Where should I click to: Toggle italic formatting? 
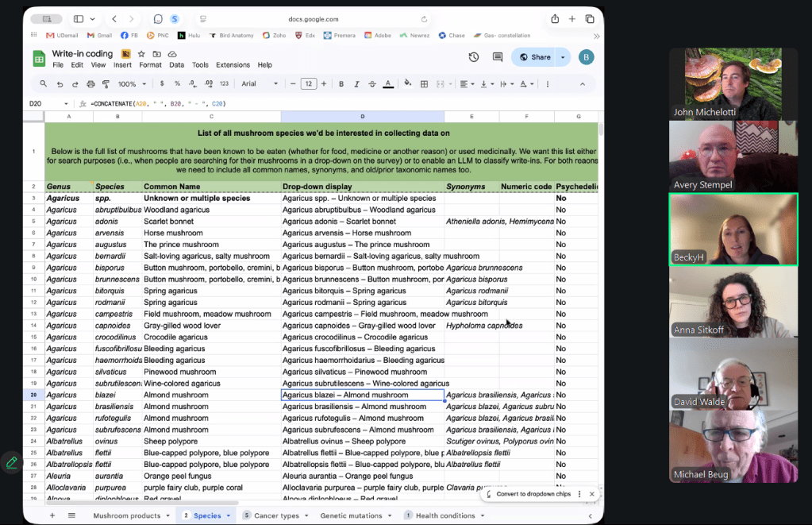click(356, 84)
